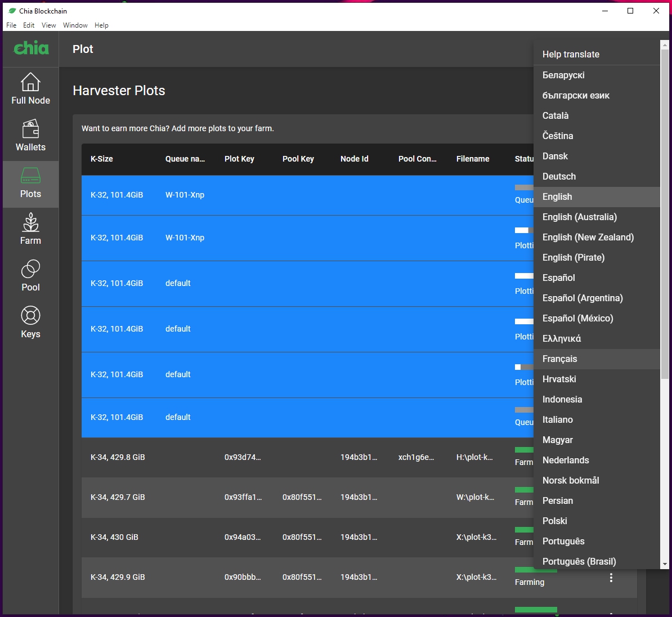Screen dimensions: 672x617
Task: Click plot key 0x93d74… cell
Action: coord(243,457)
